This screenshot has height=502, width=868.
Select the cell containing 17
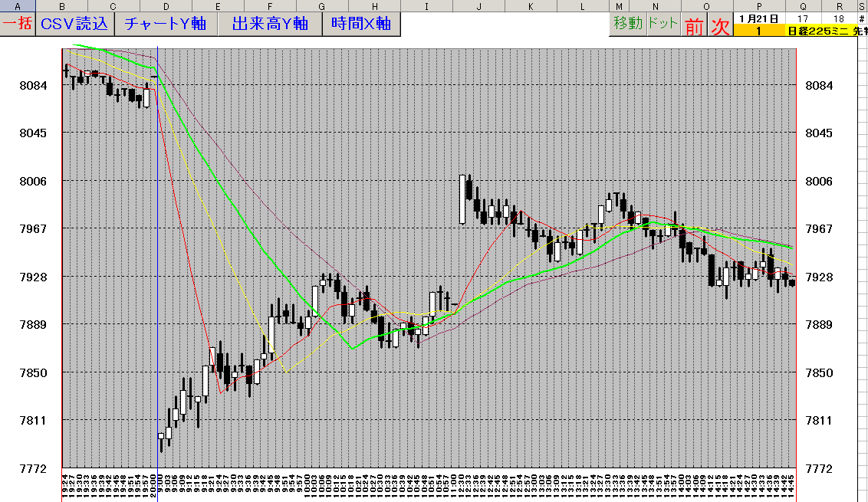tap(804, 19)
